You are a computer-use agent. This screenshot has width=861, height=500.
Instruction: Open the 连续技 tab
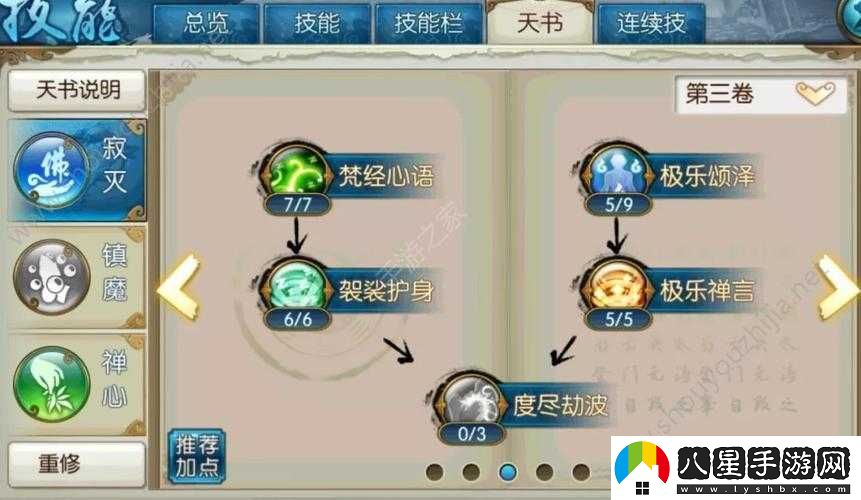[x=651, y=23]
